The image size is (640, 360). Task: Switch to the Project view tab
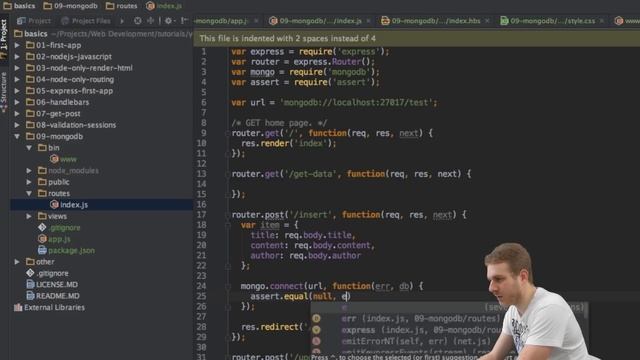34,20
